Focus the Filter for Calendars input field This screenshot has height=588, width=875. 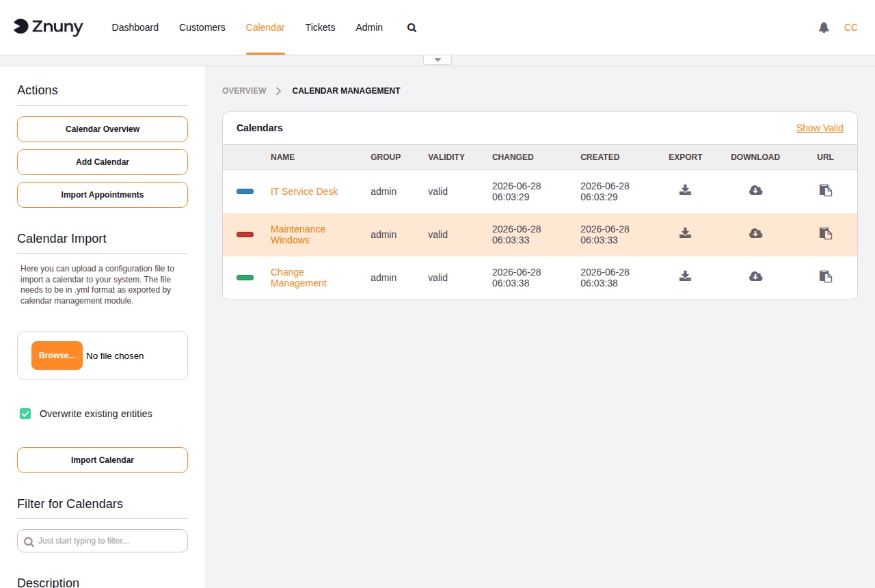click(103, 541)
